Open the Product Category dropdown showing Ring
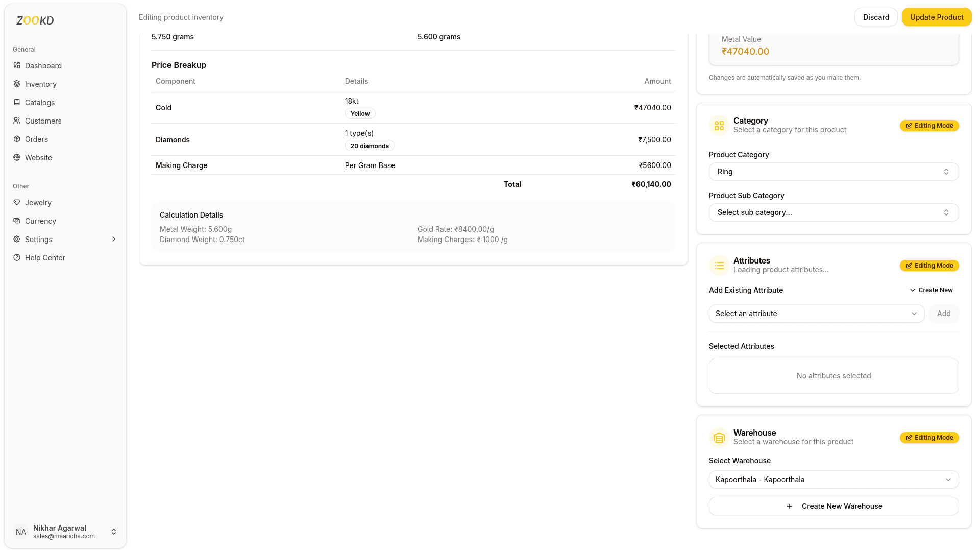 click(833, 172)
